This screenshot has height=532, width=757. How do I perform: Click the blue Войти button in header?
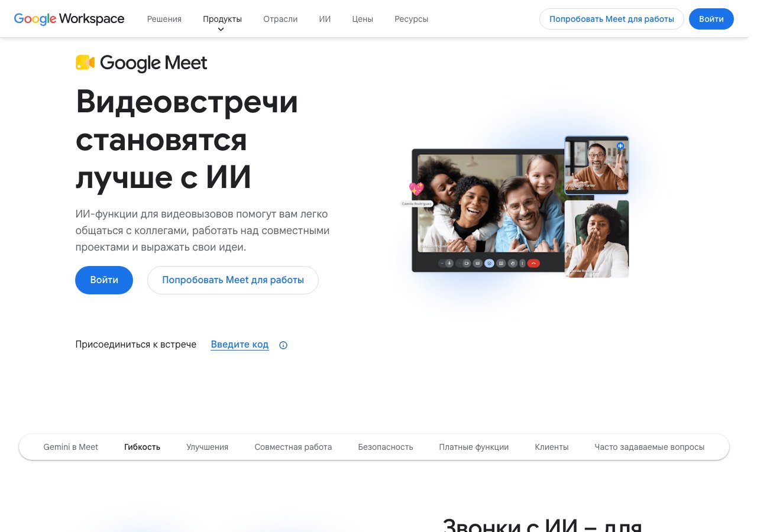click(x=711, y=19)
